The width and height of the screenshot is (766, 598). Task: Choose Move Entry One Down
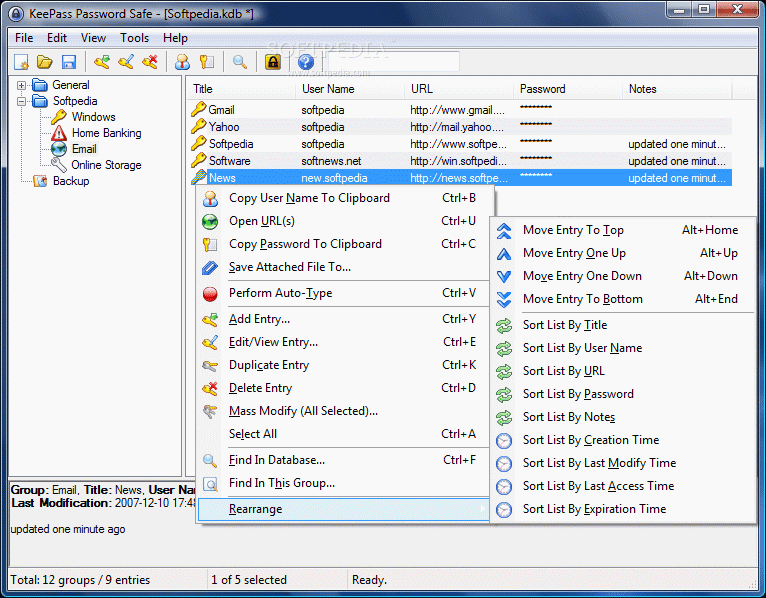[x=623, y=276]
